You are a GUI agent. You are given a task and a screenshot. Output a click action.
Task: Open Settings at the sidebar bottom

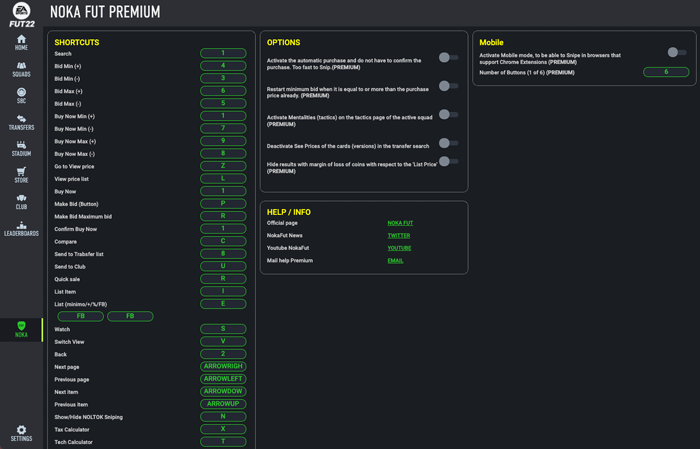pos(21,433)
